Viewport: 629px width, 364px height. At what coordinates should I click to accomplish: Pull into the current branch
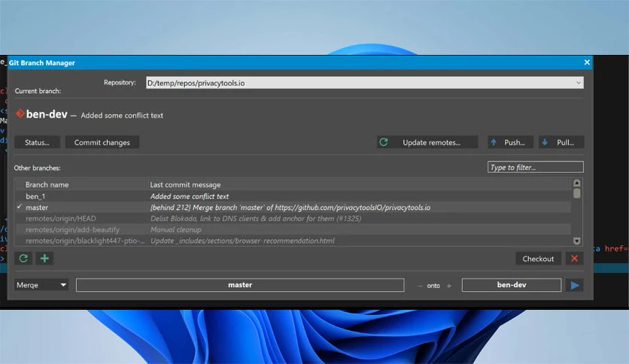click(x=561, y=142)
